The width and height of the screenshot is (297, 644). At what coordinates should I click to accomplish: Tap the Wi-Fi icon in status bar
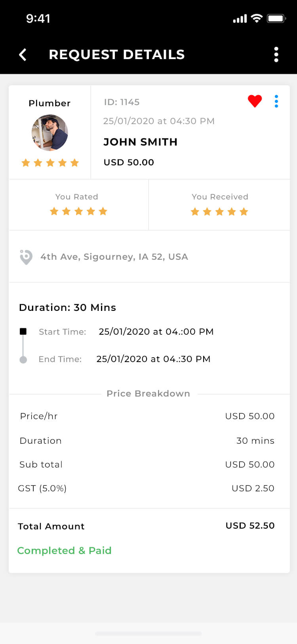(257, 18)
